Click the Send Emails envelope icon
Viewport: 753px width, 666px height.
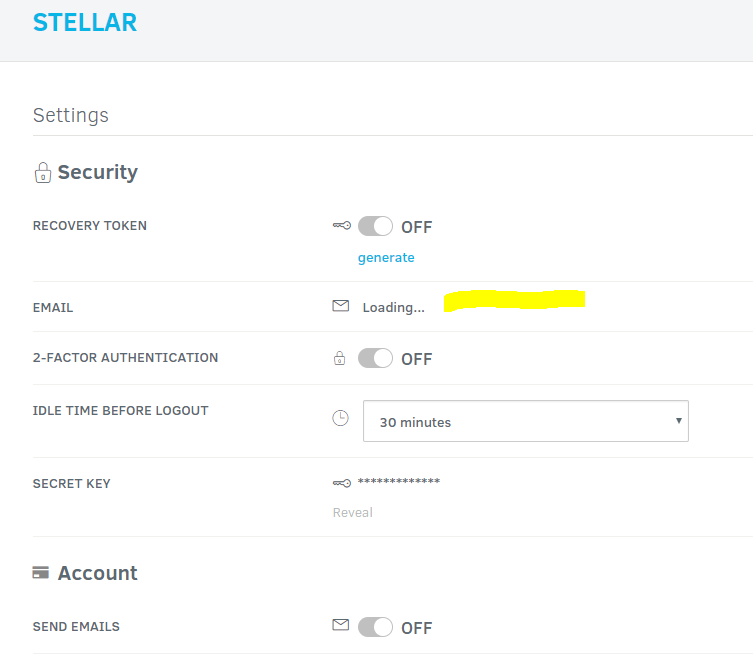pyautogui.click(x=341, y=625)
